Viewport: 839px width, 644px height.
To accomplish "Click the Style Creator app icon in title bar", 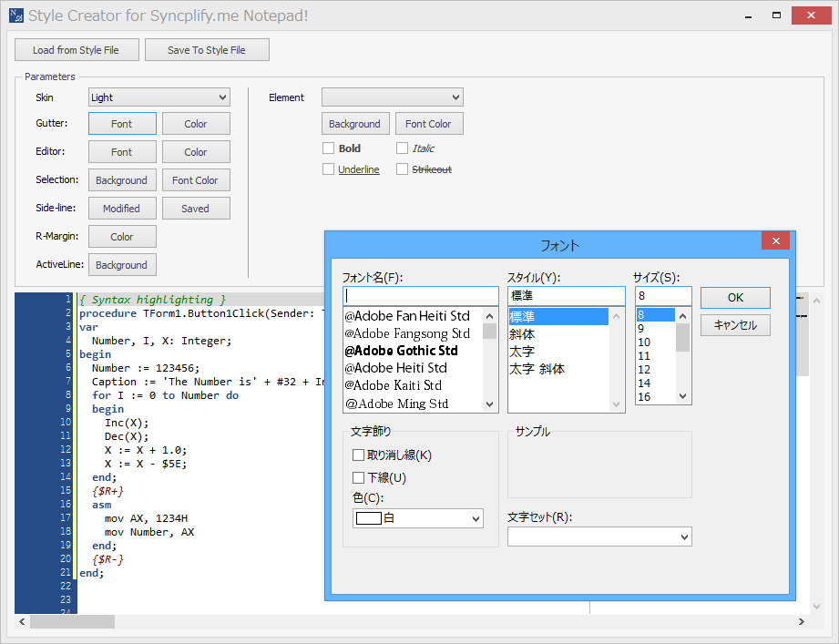I will coord(16,15).
